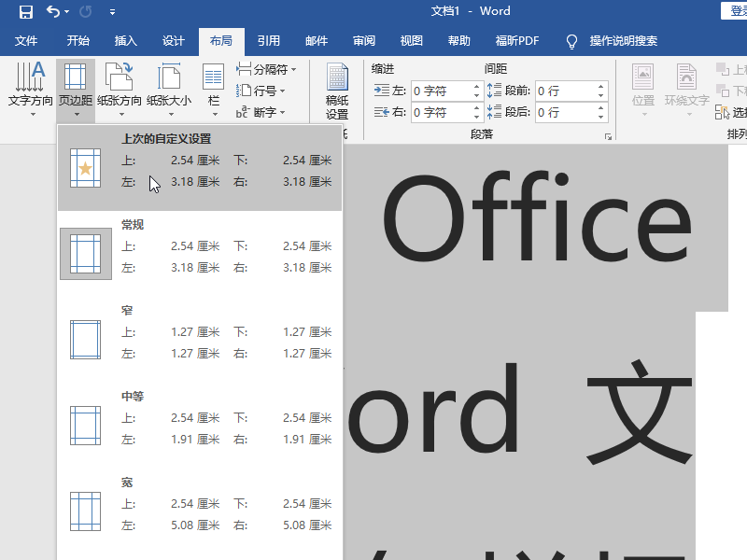The height and width of the screenshot is (560, 747).
Task: Click the 窄 margin thumbnail icon
Action: click(85, 340)
